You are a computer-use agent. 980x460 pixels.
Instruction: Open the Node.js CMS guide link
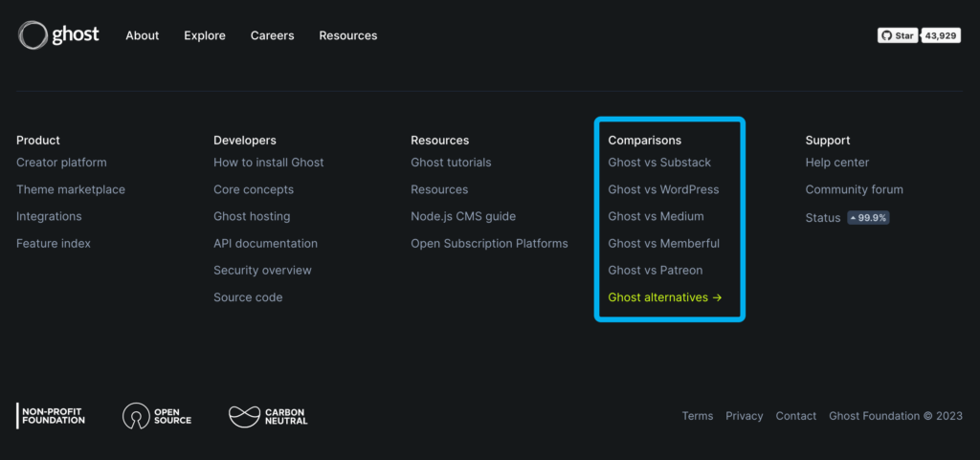(x=463, y=216)
